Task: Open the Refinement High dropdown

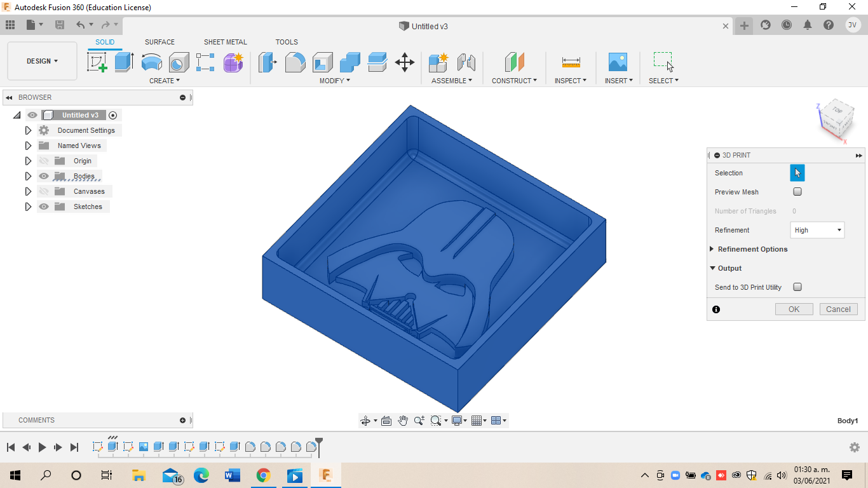Action: (x=817, y=230)
